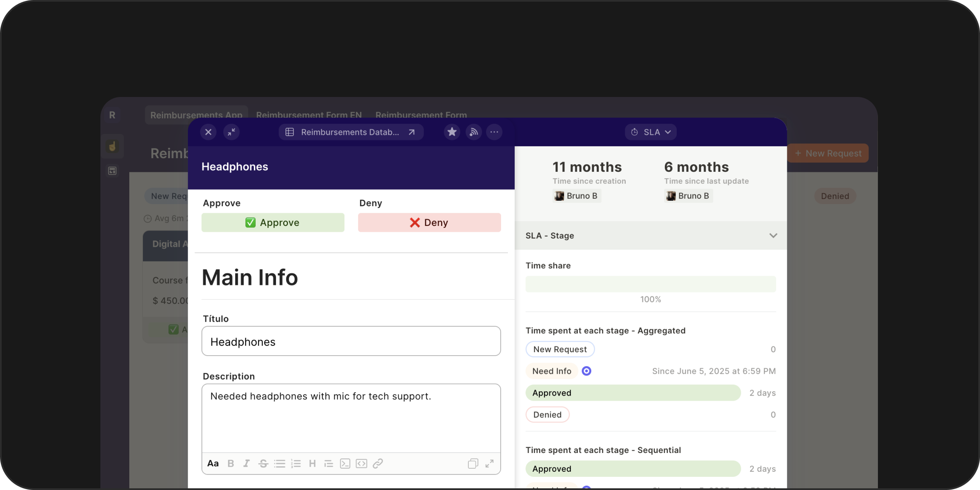This screenshot has height=490, width=980.
Task: Apply bold formatting in Description editor
Action: (x=231, y=464)
